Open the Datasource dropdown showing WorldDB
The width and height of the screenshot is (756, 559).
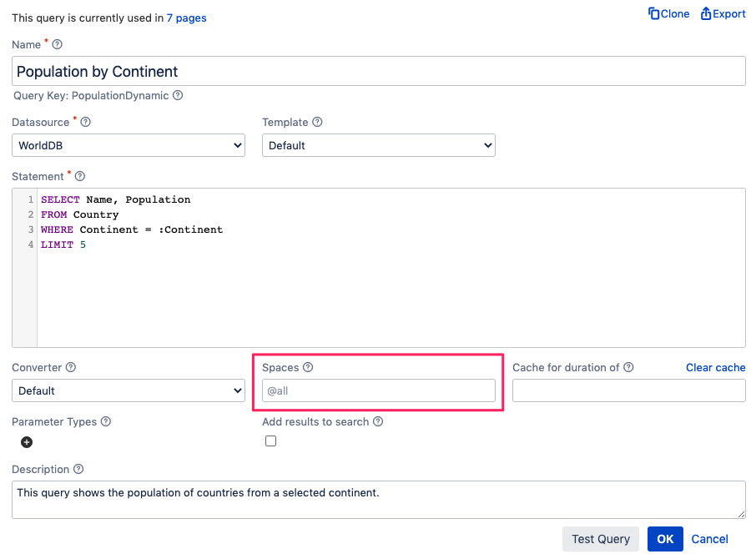coord(129,145)
